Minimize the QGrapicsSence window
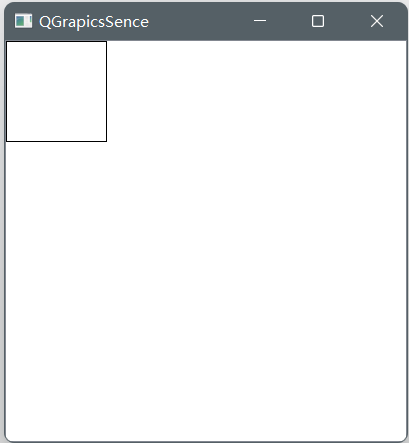409x443 pixels. click(x=260, y=21)
